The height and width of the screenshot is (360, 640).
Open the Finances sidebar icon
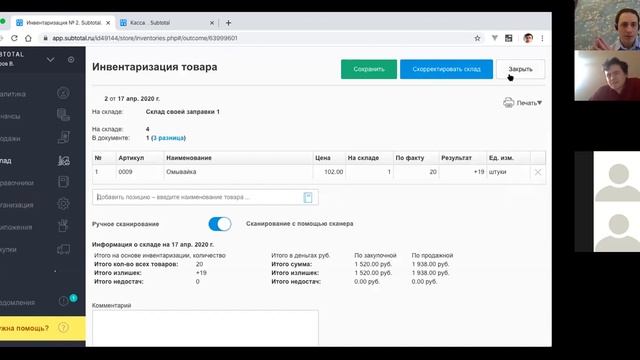pyautogui.click(x=63, y=115)
